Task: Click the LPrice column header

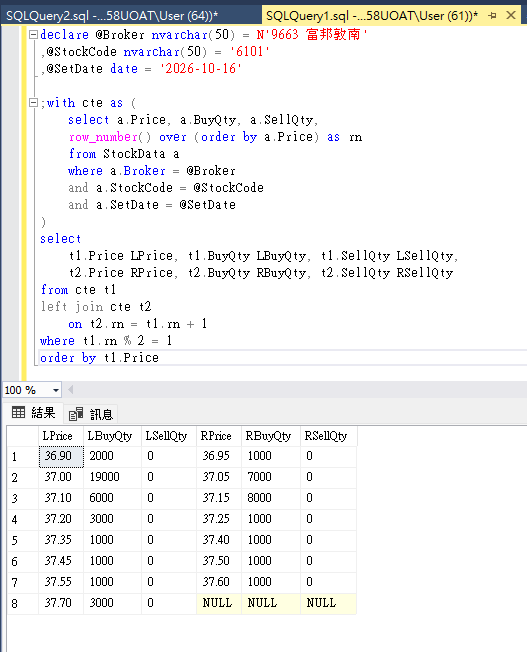Action: (x=61, y=436)
